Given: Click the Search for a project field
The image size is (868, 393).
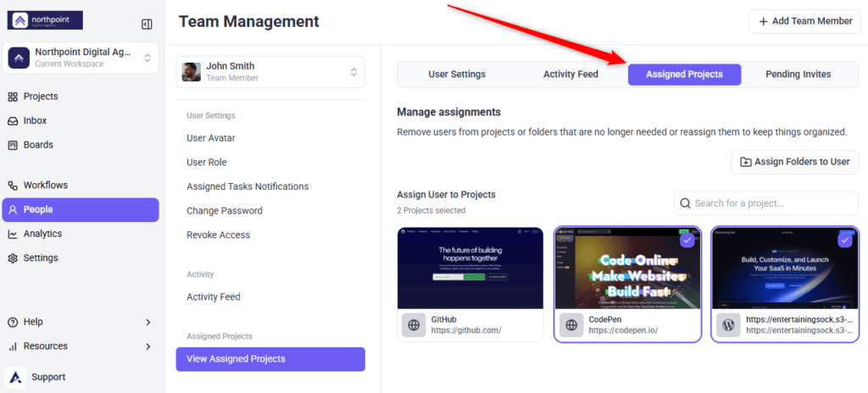Looking at the screenshot, I should coord(766,203).
